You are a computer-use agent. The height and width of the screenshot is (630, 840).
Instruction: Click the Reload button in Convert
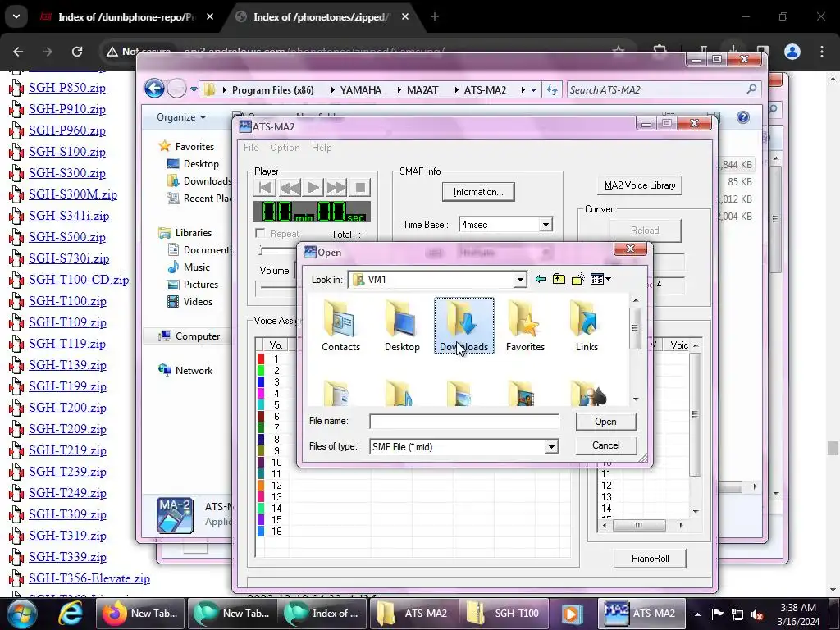[645, 231]
